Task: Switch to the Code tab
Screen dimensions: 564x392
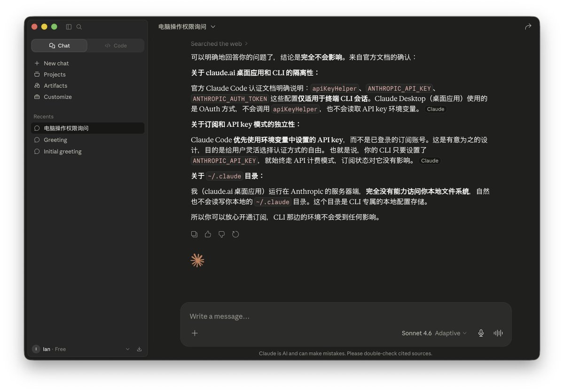Action: click(x=116, y=46)
